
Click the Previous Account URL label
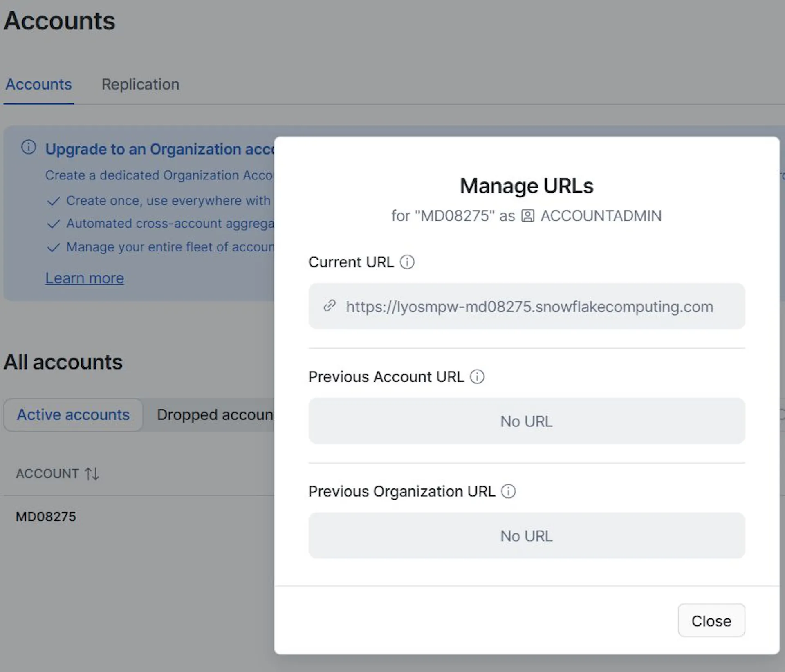point(386,376)
